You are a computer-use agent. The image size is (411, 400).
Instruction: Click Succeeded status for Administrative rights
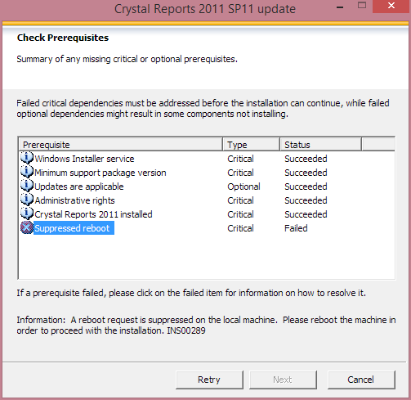click(x=306, y=201)
